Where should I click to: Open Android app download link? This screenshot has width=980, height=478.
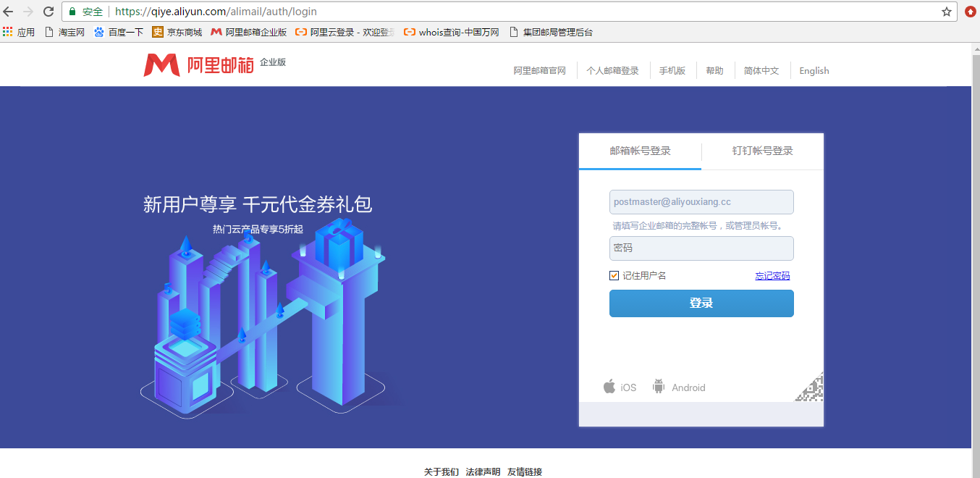coord(679,387)
